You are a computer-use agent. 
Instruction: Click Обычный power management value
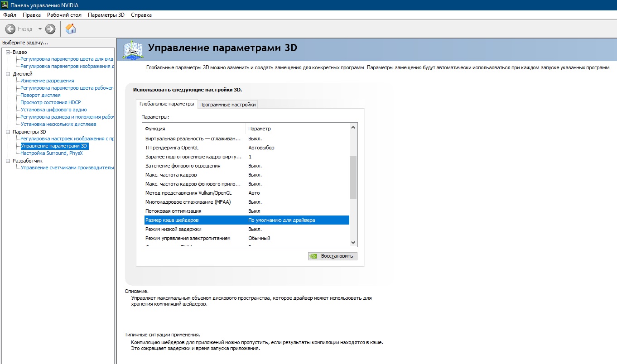pos(259,238)
